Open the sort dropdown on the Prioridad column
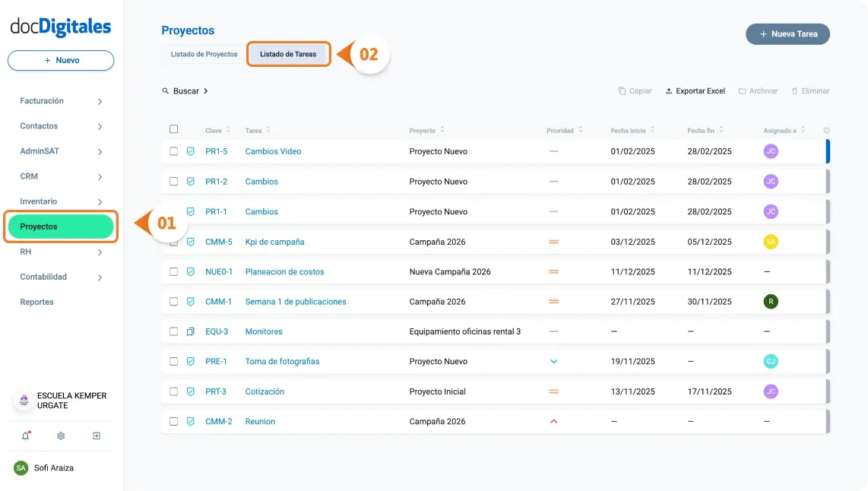Viewport: 868px width, 491px height. (x=581, y=129)
